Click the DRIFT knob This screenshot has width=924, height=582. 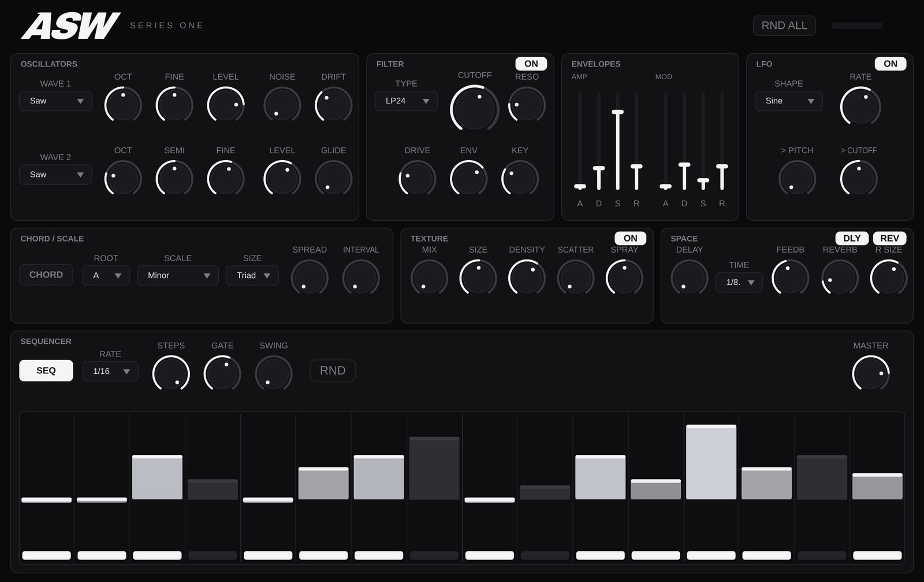pos(333,105)
